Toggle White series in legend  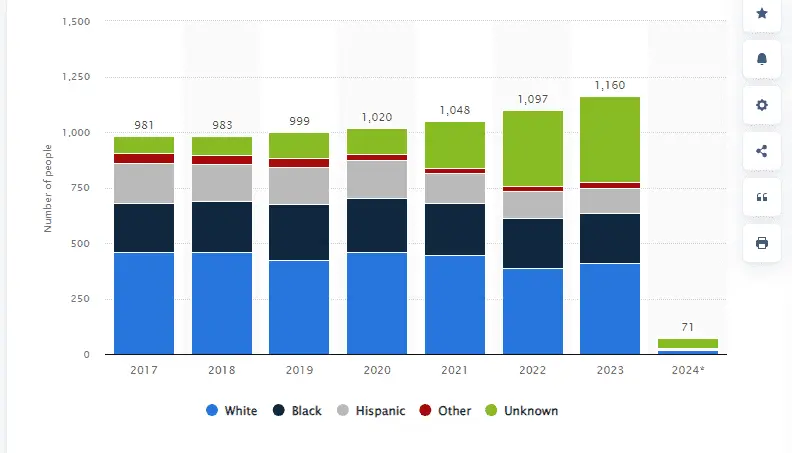[x=232, y=411]
